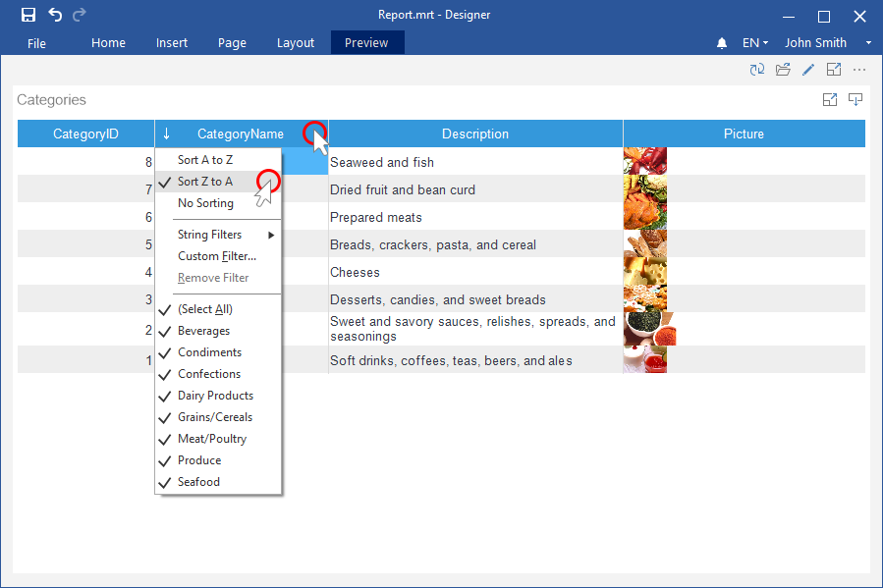Click the Edit pencil icon
The height and width of the screenshot is (588, 883).
pos(808,70)
